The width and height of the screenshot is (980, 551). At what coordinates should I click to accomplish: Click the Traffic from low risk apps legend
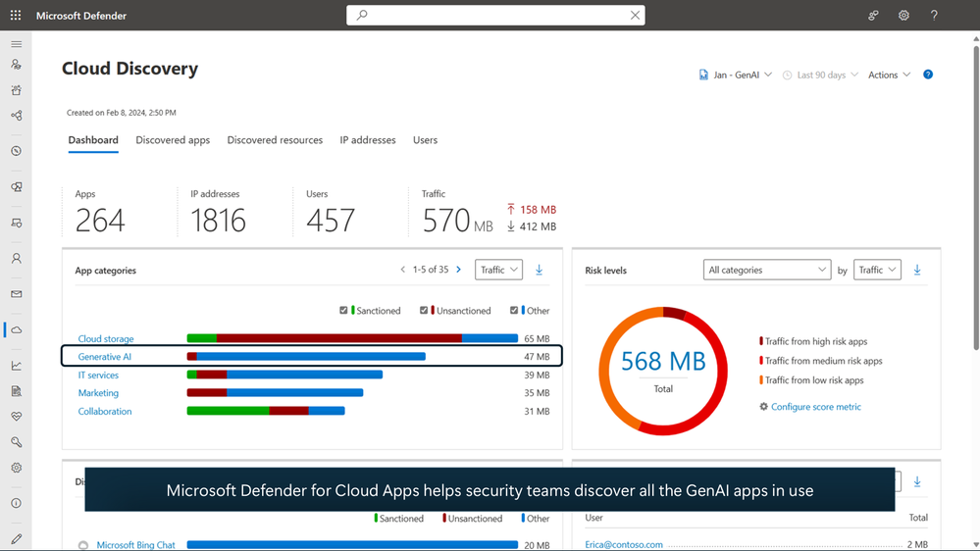coord(811,379)
